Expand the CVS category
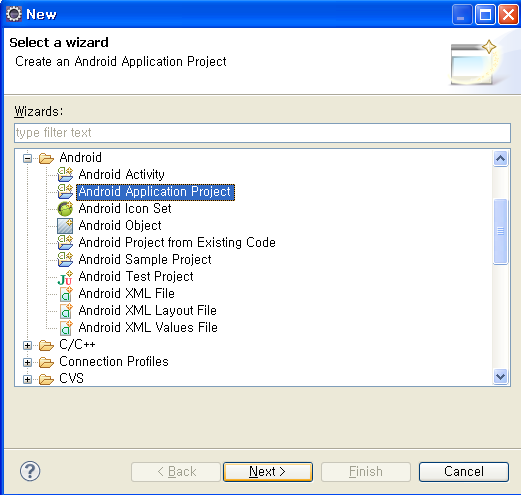The image size is (521, 495). point(28,379)
